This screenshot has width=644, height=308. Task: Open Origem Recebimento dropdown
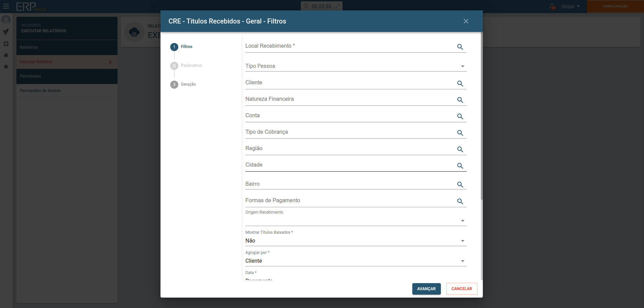(x=462, y=221)
